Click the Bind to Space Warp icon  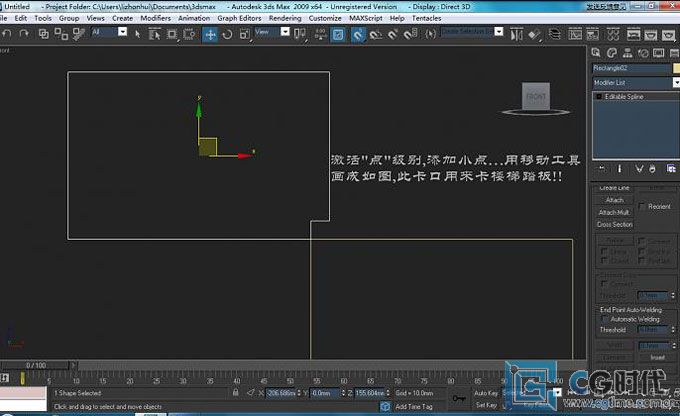click(78, 34)
